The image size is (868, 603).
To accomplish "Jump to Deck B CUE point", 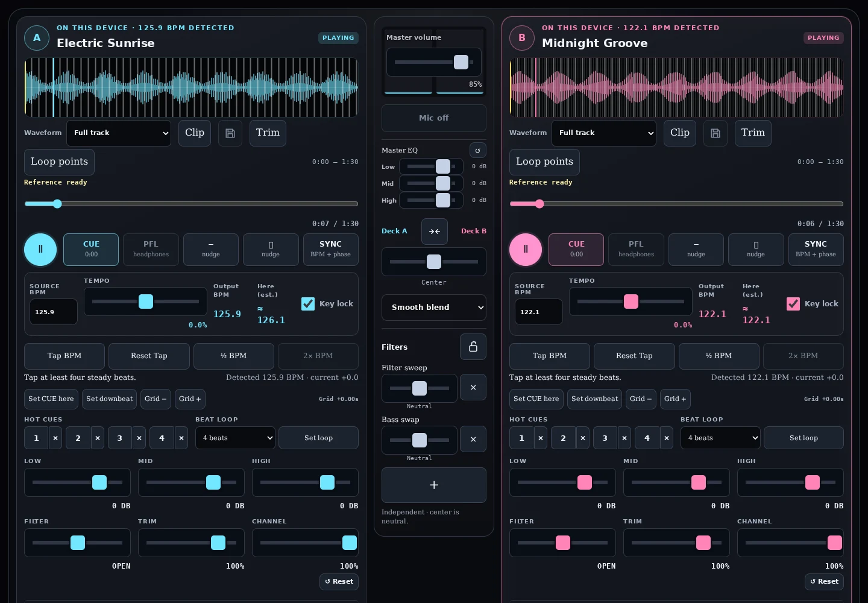I will point(576,250).
